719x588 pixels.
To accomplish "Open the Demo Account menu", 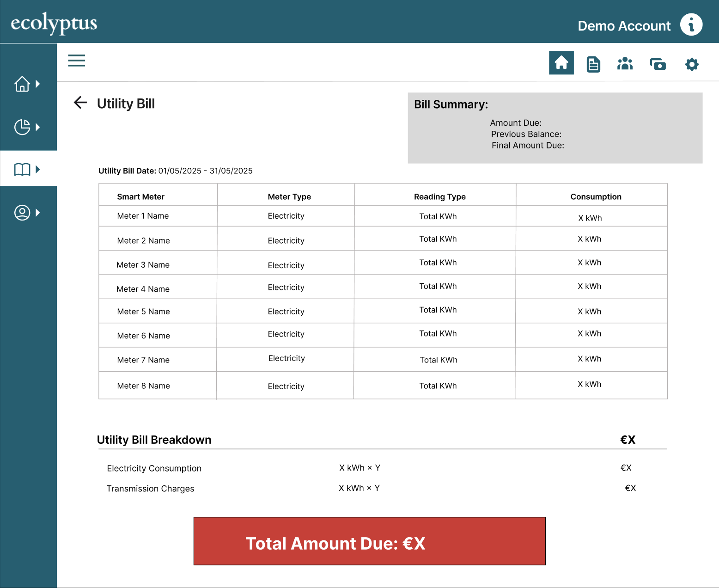I will click(623, 26).
